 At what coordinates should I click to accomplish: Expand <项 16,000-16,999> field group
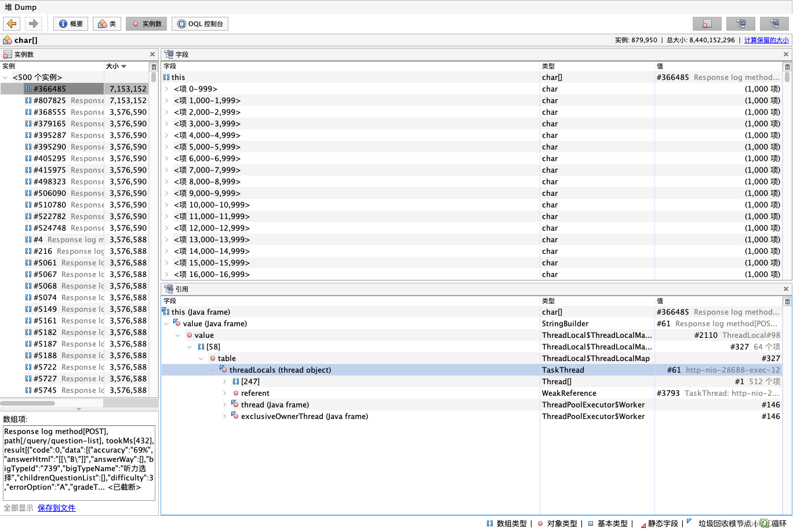pyautogui.click(x=167, y=275)
